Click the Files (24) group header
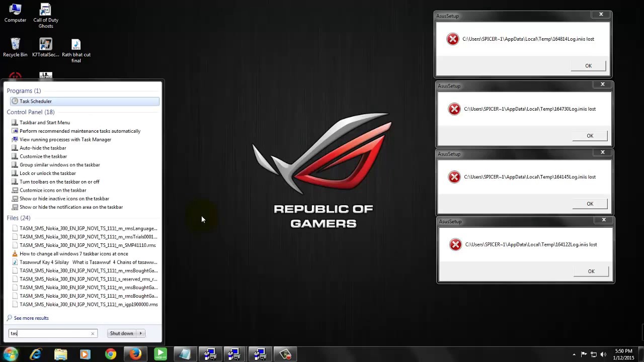This screenshot has height=362, width=644. coord(19,218)
